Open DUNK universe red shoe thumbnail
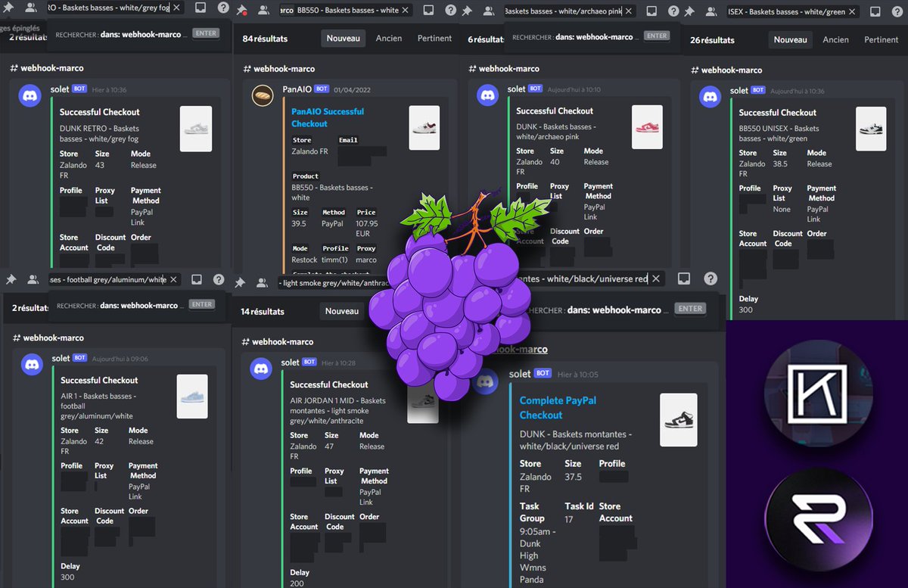The height and width of the screenshot is (588, 908). coord(679,421)
